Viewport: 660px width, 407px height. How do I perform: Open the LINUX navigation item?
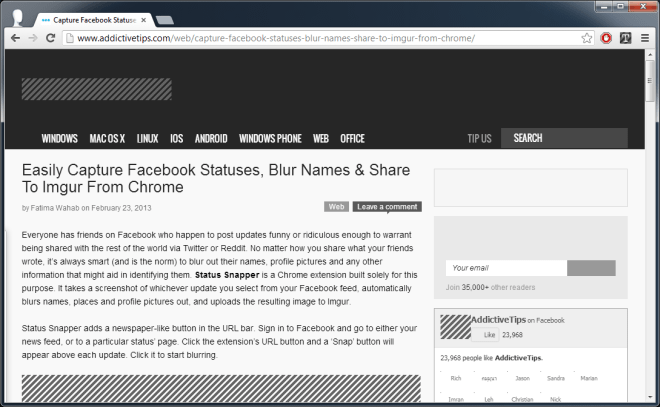(x=147, y=138)
